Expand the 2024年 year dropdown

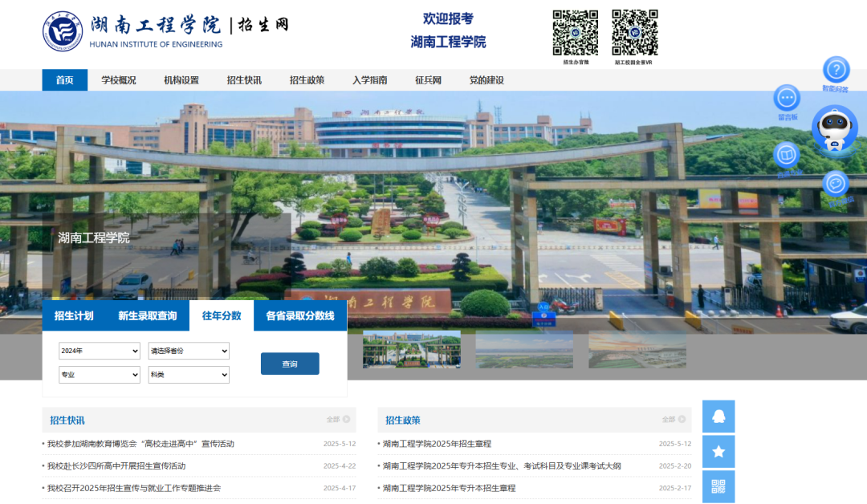(x=100, y=351)
